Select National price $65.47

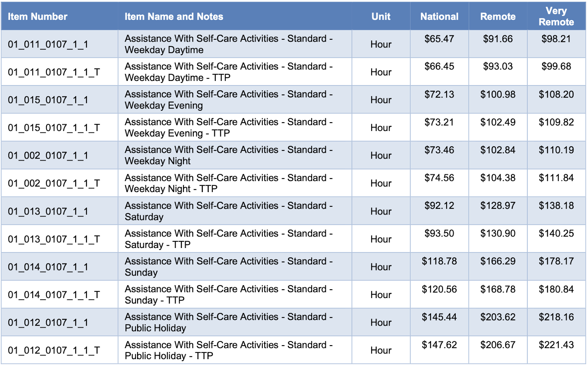[x=439, y=39]
